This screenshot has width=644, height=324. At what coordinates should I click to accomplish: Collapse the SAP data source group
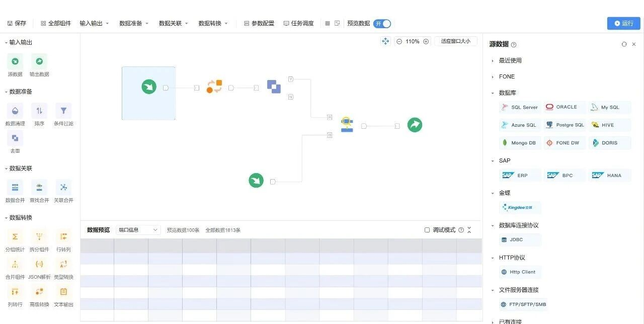tap(493, 161)
